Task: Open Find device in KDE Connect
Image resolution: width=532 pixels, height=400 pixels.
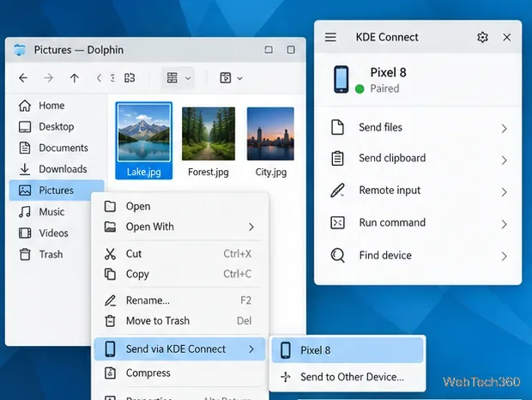Action: click(x=418, y=255)
